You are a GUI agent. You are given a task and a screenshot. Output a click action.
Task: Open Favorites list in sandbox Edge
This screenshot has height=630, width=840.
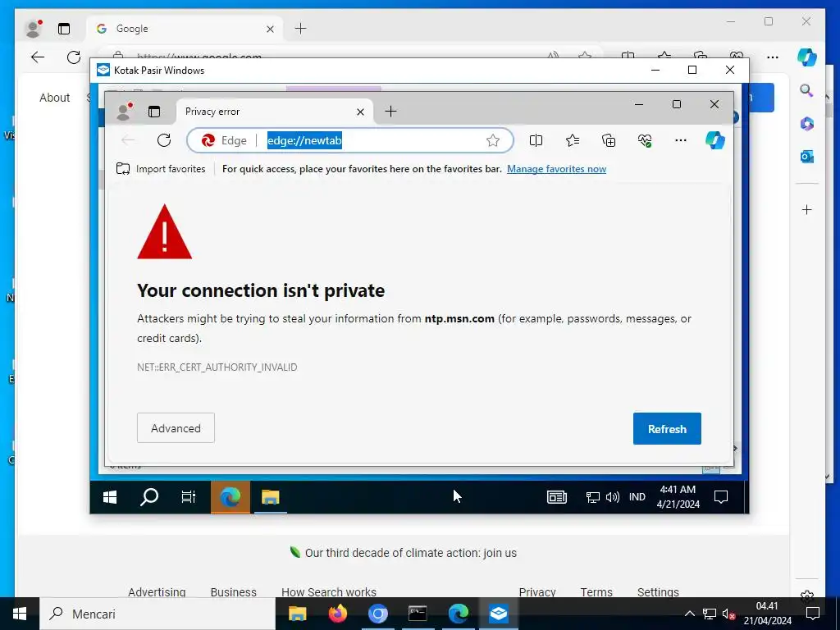pyautogui.click(x=572, y=140)
